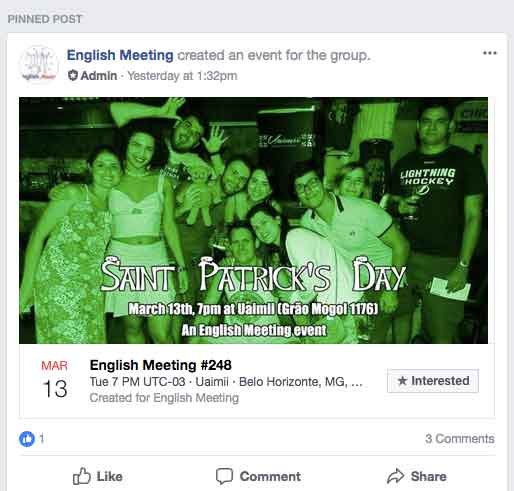Screen dimensions: 514x491
Task: Like the event post
Action: (98, 476)
